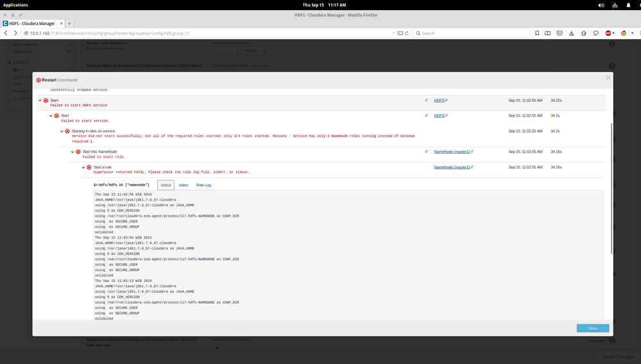Open a new tab with plus button
This screenshot has height=364, width=641.
69,23
